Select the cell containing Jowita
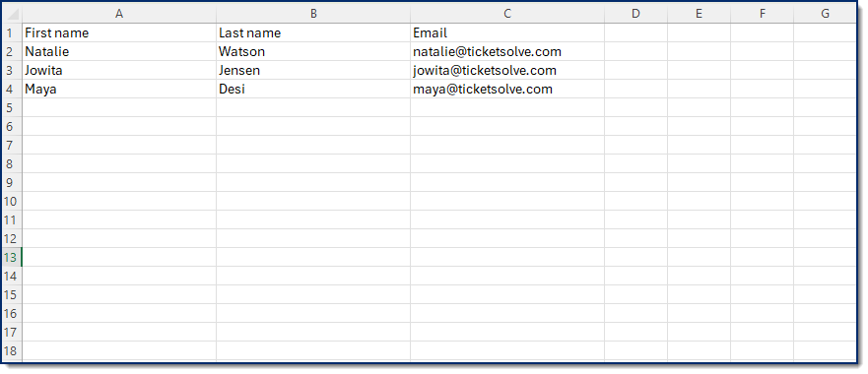868x374 pixels. pyautogui.click(x=119, y=70)
